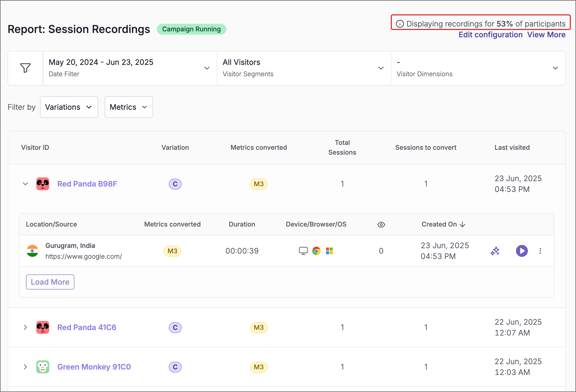Click the info icon beside Displaying recordings
Viewport: 576px width, 392px height.
400,24
